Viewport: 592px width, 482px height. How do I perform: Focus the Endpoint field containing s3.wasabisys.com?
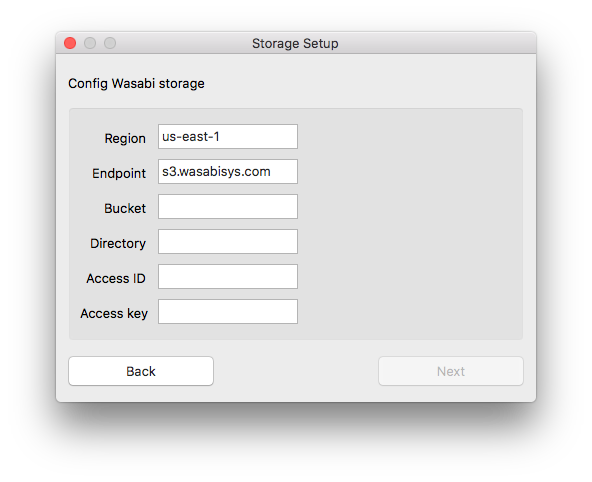(228, 171)
